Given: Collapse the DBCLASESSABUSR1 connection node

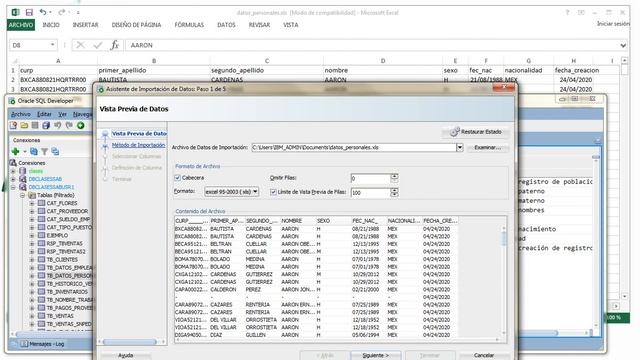Looking at the screenshot, I should point(13,187).
